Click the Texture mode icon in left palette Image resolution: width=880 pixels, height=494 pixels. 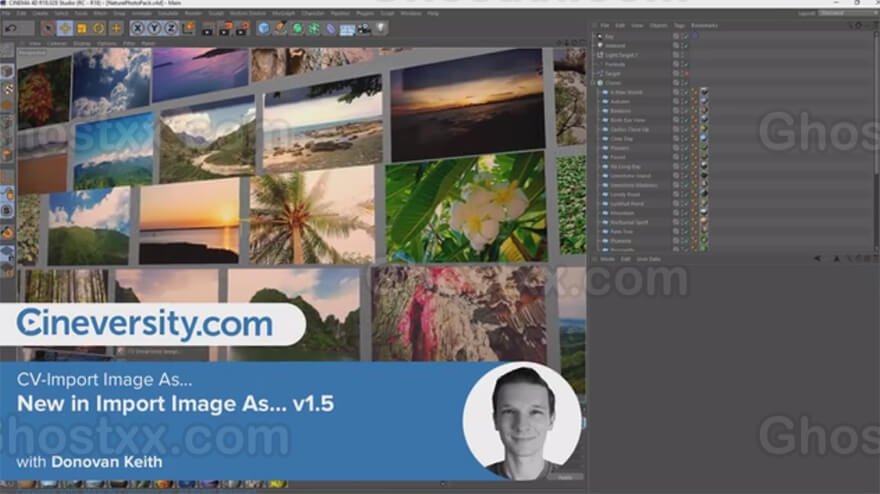point(7,88)
